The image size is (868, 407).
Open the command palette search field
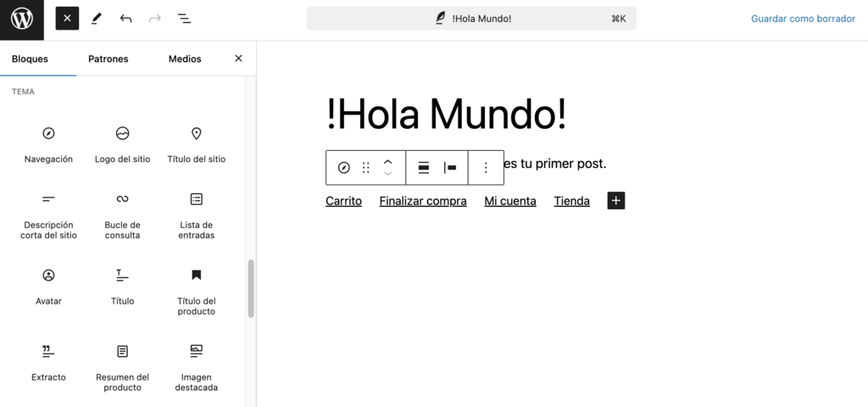point(471,19)
